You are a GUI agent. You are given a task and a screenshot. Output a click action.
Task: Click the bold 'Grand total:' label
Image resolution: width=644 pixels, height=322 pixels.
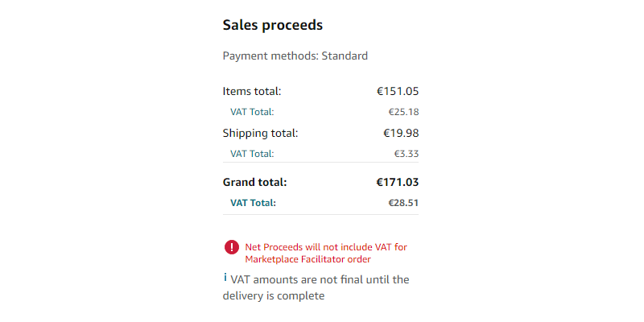254,182
